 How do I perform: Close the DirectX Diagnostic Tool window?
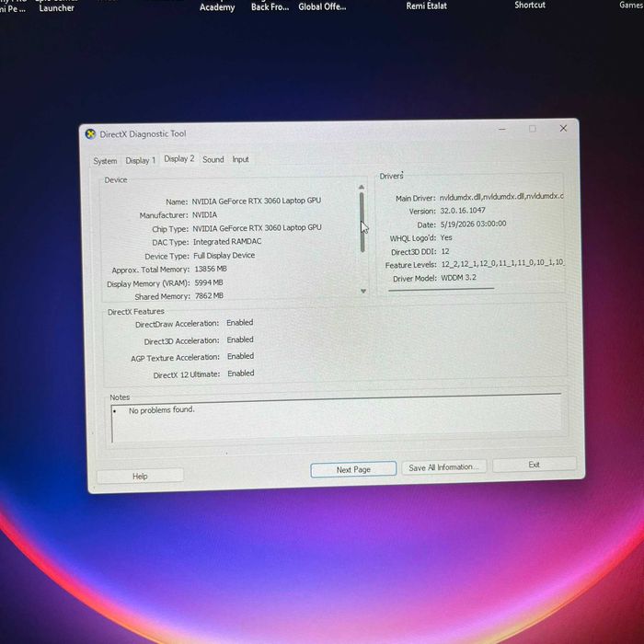tap(563, 128)
